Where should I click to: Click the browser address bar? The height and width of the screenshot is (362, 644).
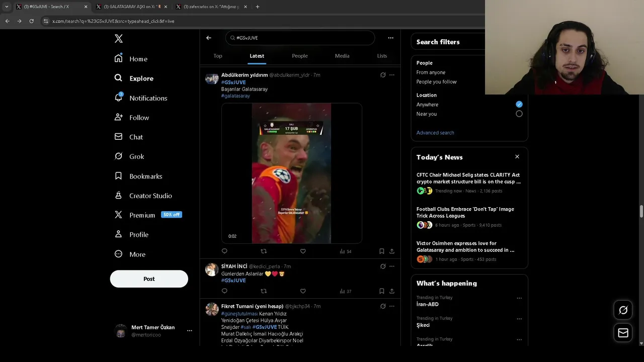[x=262, y=21]
